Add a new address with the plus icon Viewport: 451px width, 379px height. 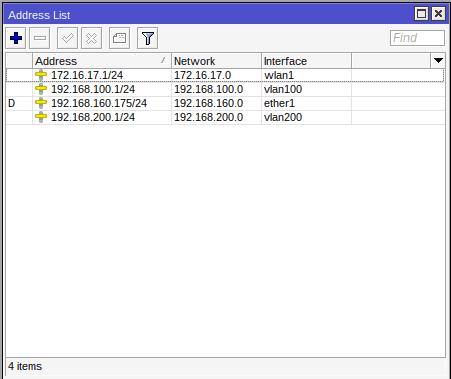click(x=16, y=38)
